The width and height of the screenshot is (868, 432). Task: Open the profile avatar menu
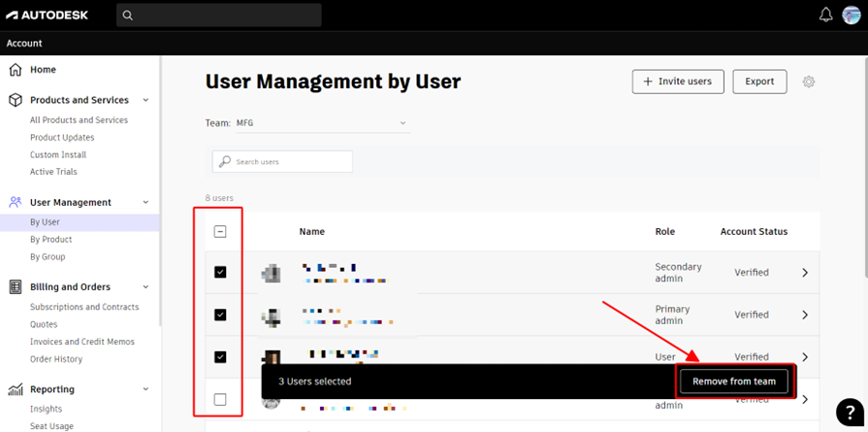(852, 15)
